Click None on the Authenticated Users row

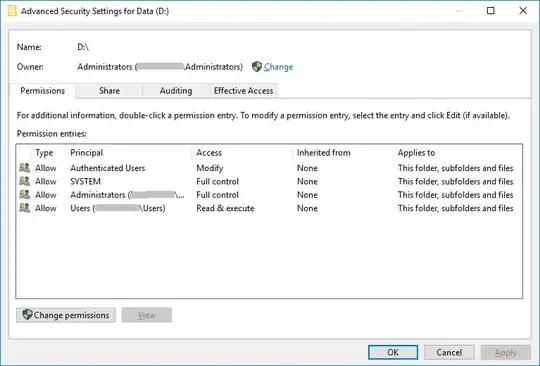[x=307, y=168]
